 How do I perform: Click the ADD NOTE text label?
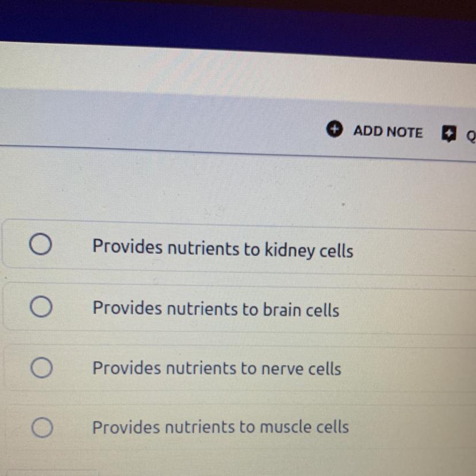[x=387, y=132]
